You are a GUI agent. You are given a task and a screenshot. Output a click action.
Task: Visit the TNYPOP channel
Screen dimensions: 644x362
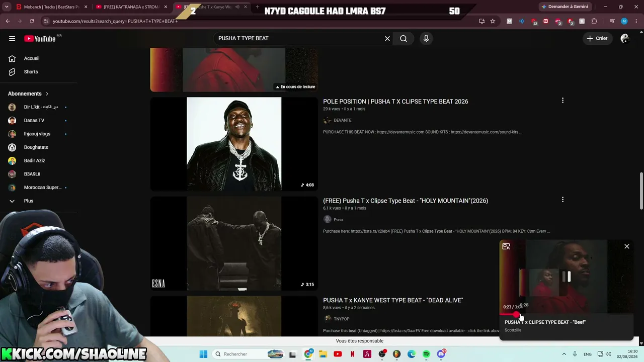coord(342,319)
